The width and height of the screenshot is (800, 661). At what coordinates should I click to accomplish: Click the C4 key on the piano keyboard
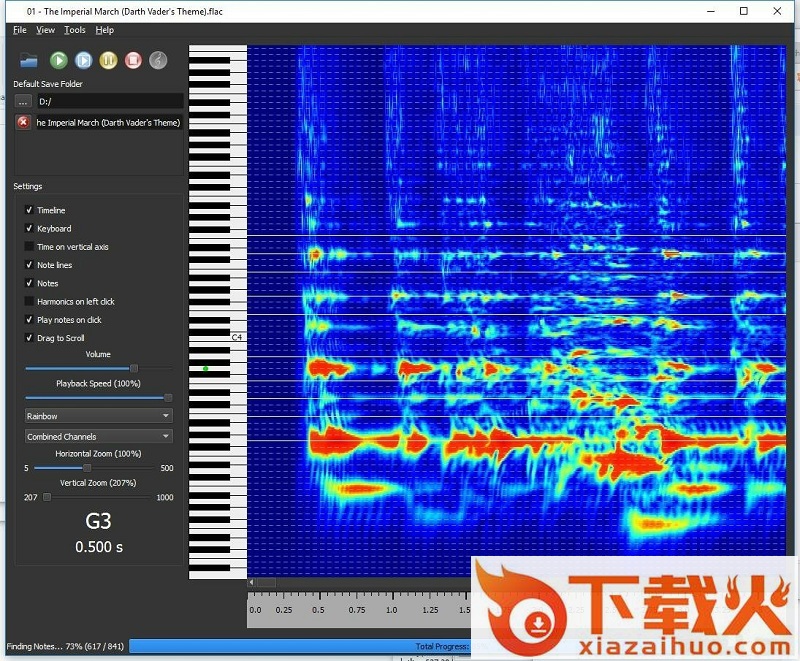pyautogui.click(x=236, y=337)
